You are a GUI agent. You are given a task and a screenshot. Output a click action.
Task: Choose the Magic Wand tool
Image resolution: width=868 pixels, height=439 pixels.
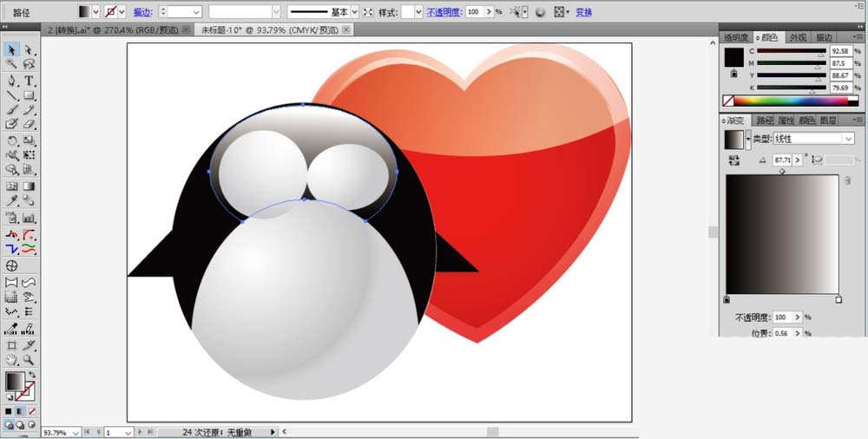coord(11,65)
